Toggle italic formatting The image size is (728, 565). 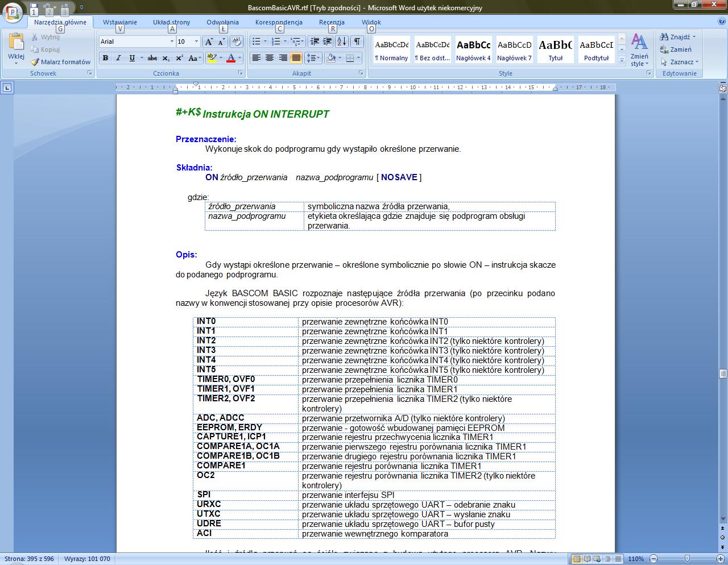(118, 58)
